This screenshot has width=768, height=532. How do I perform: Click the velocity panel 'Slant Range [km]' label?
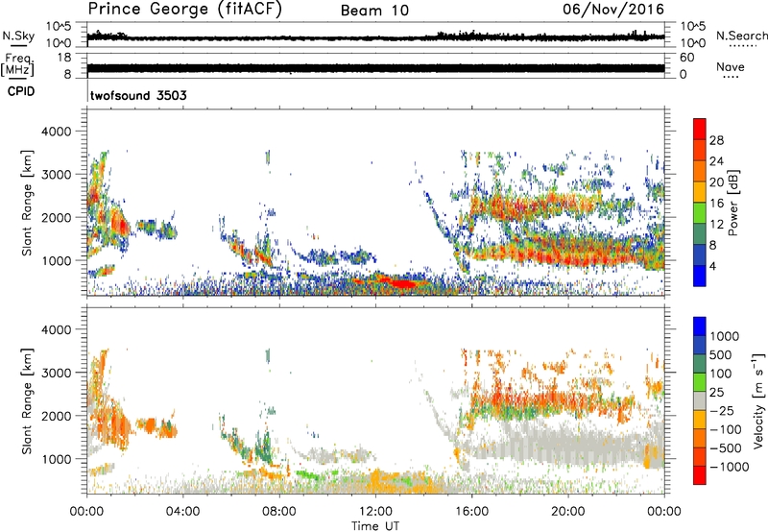pyautogui.click(x=27, y=401)
